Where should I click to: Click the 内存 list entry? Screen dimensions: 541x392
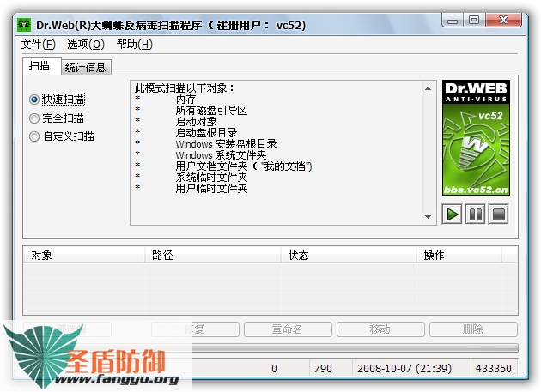(x=186, y=100)
